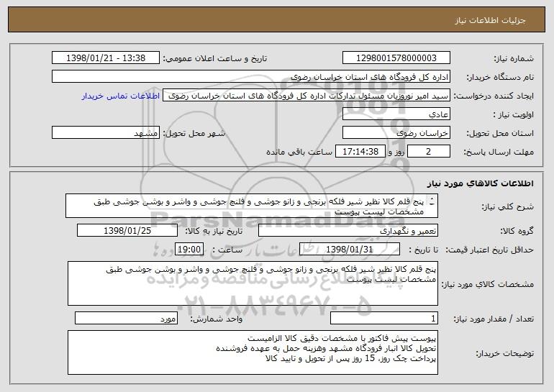The image size is (554, 392).
Task: Select the label توضیحات خریدار
Action: point(504,353)
